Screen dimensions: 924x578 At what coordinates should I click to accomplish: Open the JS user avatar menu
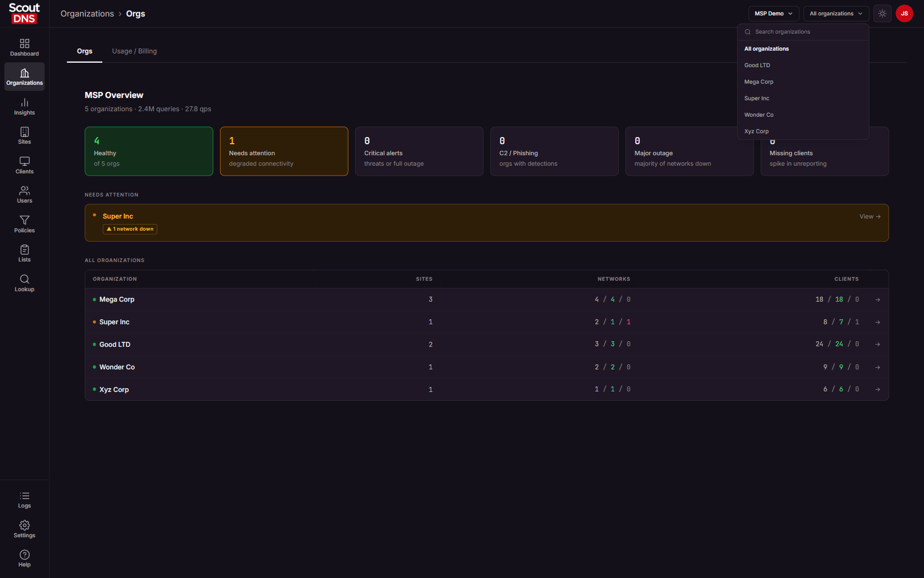(904, 14)
